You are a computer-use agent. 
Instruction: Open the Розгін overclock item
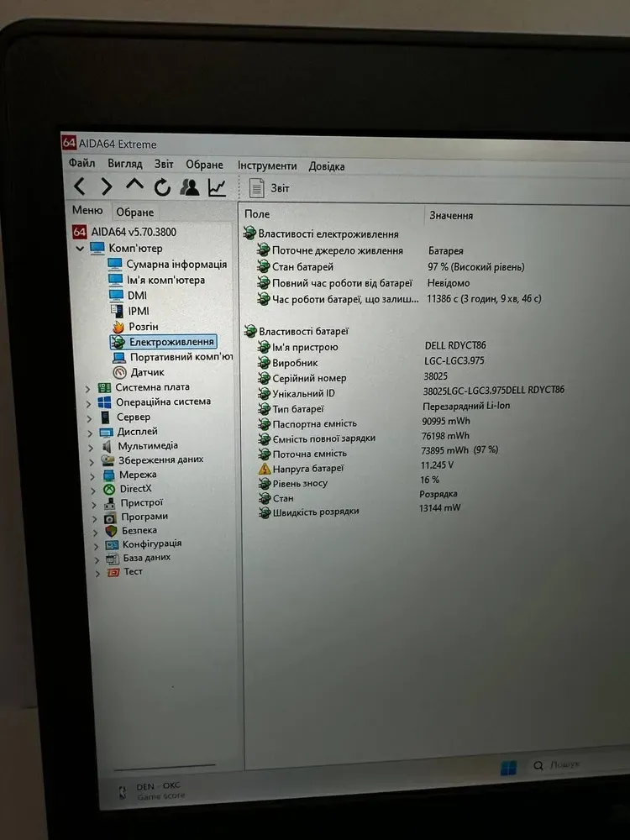coord(143,326)
